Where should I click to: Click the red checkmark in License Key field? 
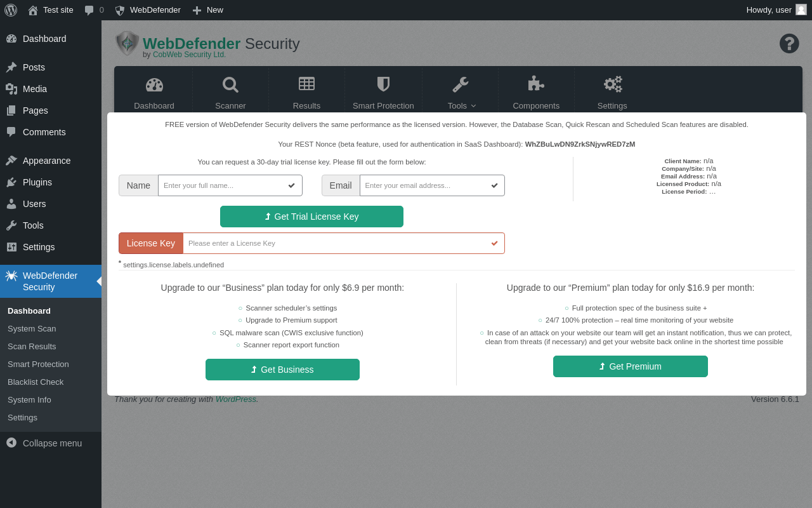tap(495, 243)
